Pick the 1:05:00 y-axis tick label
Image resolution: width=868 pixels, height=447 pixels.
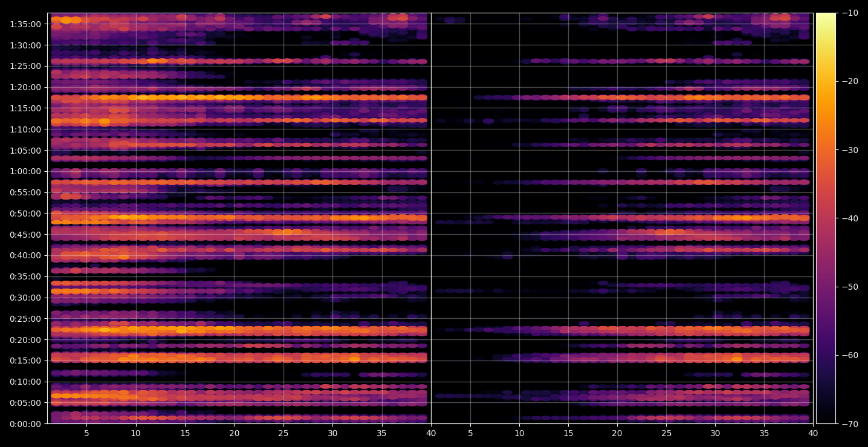point(26,150)
